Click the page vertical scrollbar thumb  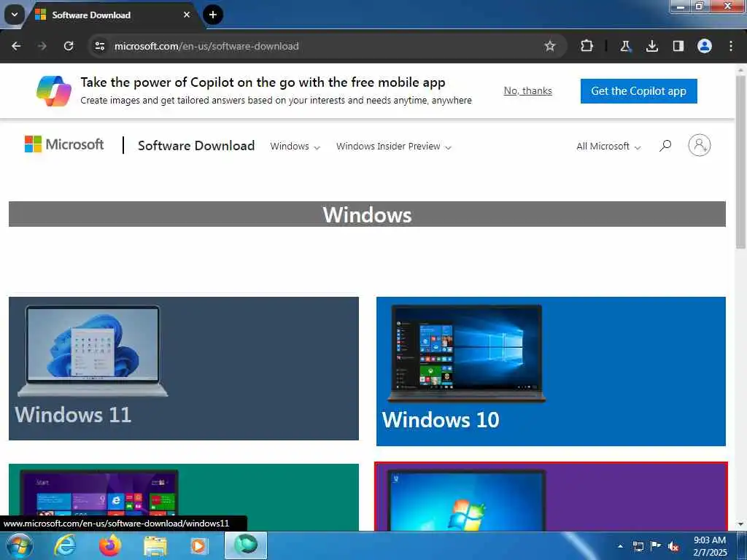coord(740,162)
